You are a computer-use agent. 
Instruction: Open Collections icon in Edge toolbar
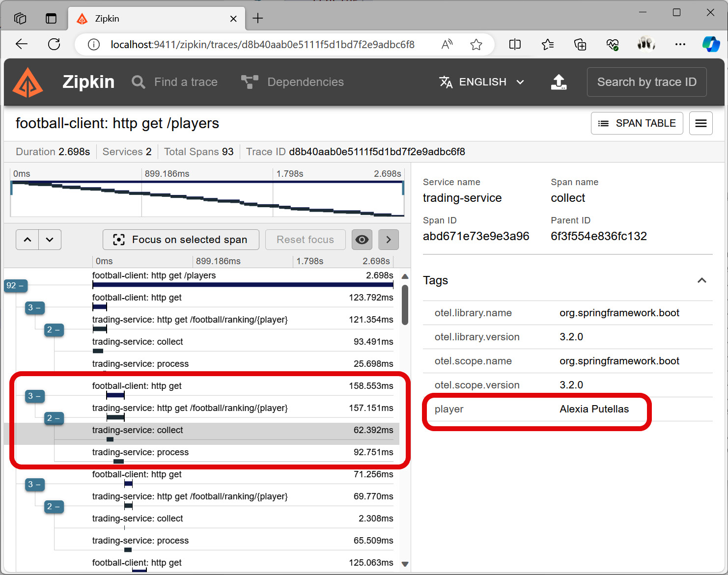[x=580, y=45]
